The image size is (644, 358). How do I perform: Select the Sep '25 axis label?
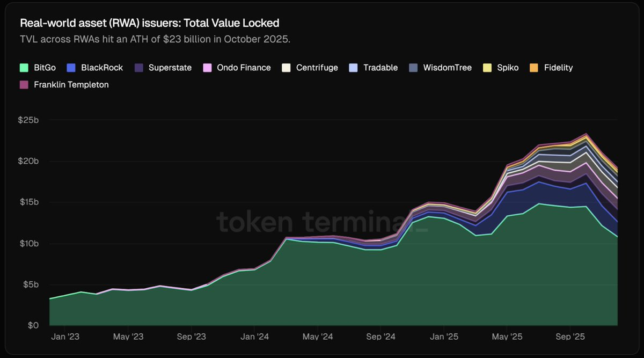(x=570, y=337)
